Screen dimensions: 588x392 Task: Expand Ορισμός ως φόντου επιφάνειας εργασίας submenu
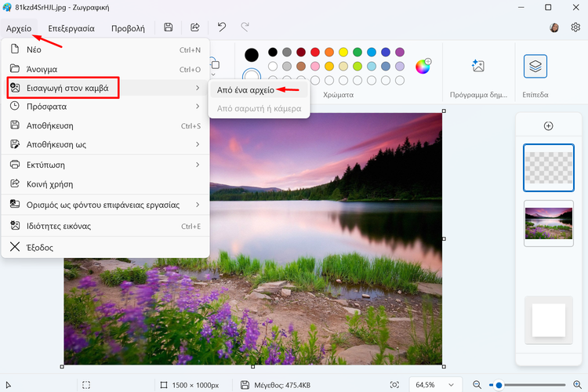pos(105,205)
